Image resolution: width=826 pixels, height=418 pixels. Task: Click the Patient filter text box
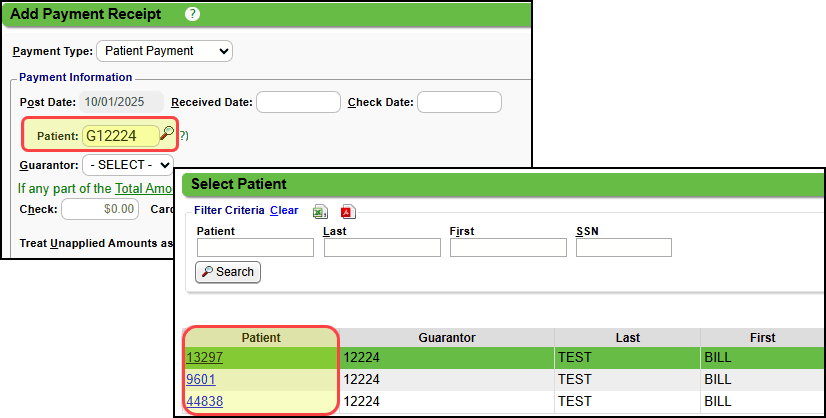(x=255, y=247)
